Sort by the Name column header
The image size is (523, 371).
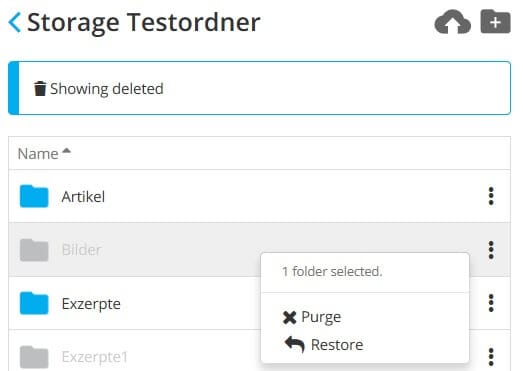coord(38,154)
